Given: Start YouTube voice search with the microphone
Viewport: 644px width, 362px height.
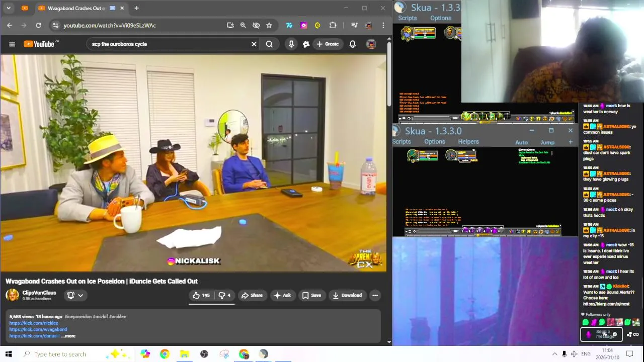Looking at the screenshot, I should (291, 44).
